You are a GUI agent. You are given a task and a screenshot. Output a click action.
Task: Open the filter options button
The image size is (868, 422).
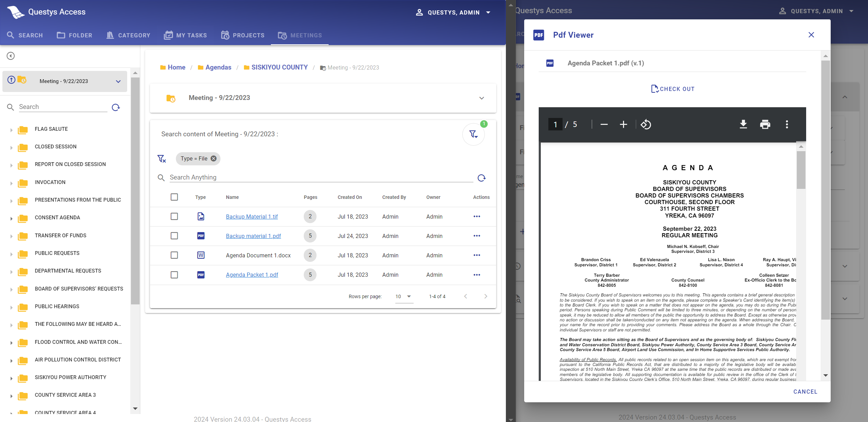click(473, 134)
